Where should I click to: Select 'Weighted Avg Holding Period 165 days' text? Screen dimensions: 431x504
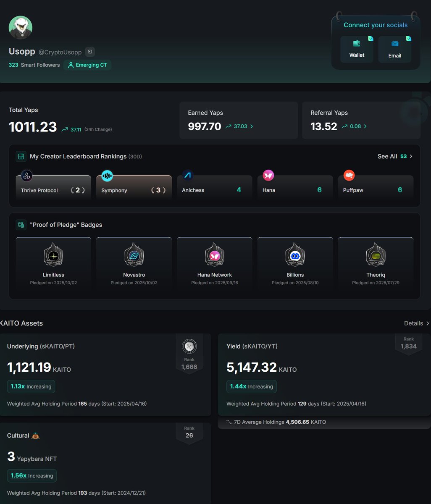tap(53, 404)
